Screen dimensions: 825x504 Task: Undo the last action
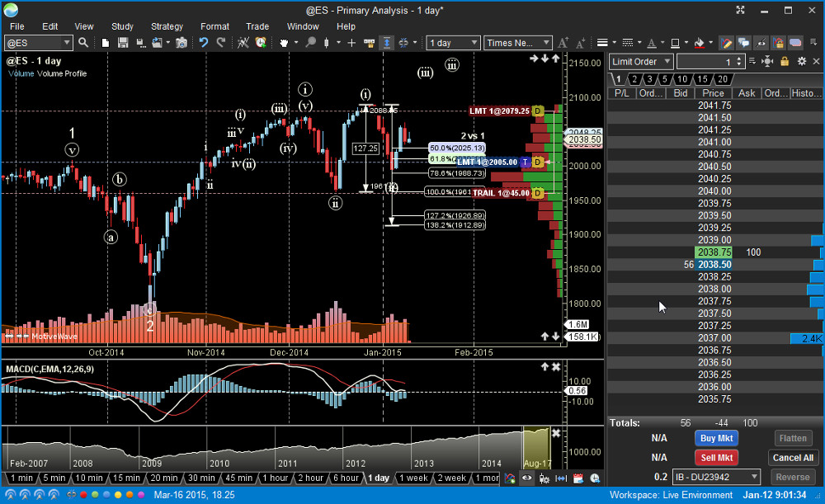click(204, 43)
